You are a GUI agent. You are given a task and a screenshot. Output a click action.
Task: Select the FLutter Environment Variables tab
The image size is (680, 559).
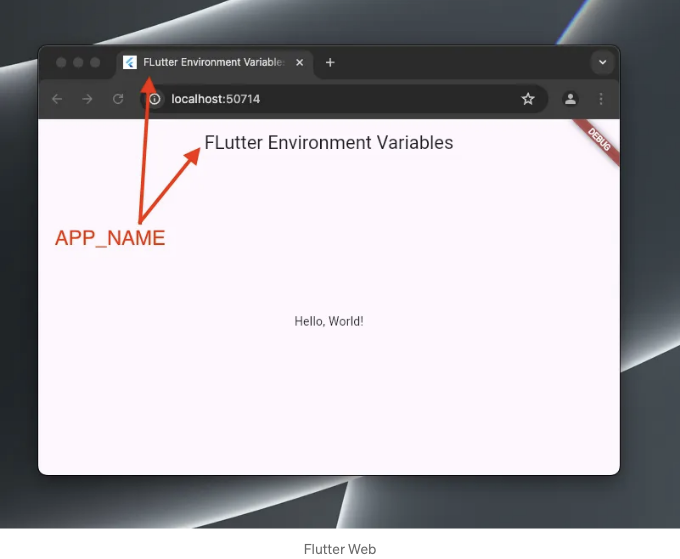coord(214,63)
